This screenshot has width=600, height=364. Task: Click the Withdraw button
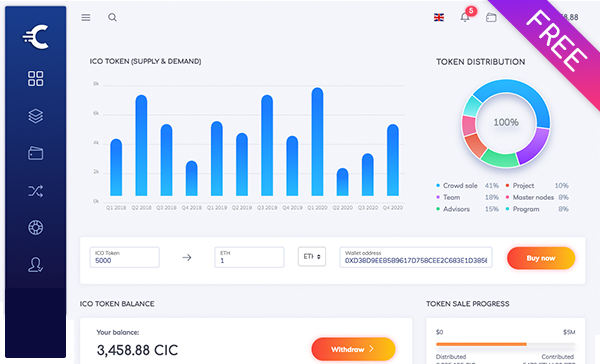pos(353,349)
